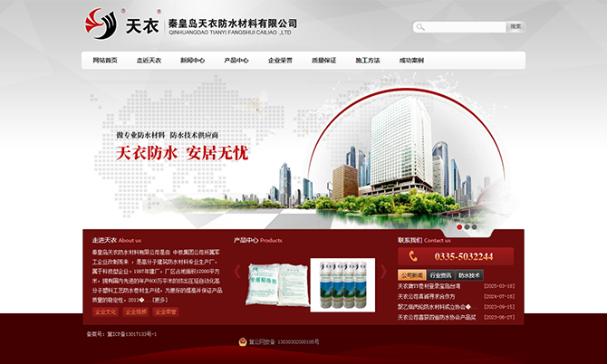Open 网站首页 in navigation bar

(x=105, y=61)
